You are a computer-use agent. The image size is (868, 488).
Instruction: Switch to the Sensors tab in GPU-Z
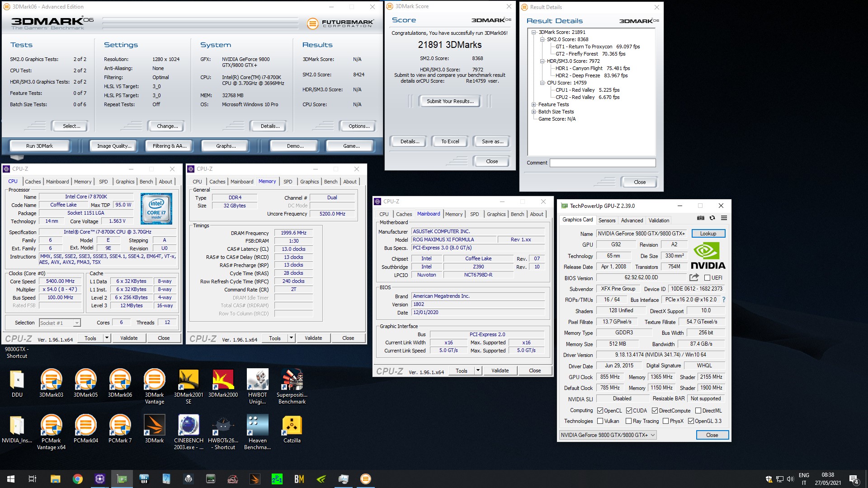tap(607, 221)
